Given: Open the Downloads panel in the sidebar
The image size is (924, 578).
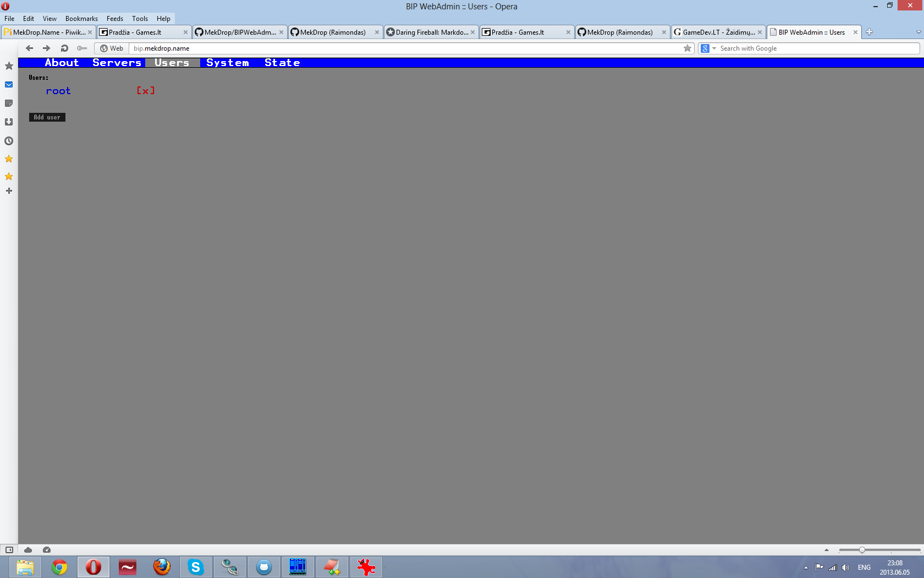Looking at the screenshot, I should [9, 122].
